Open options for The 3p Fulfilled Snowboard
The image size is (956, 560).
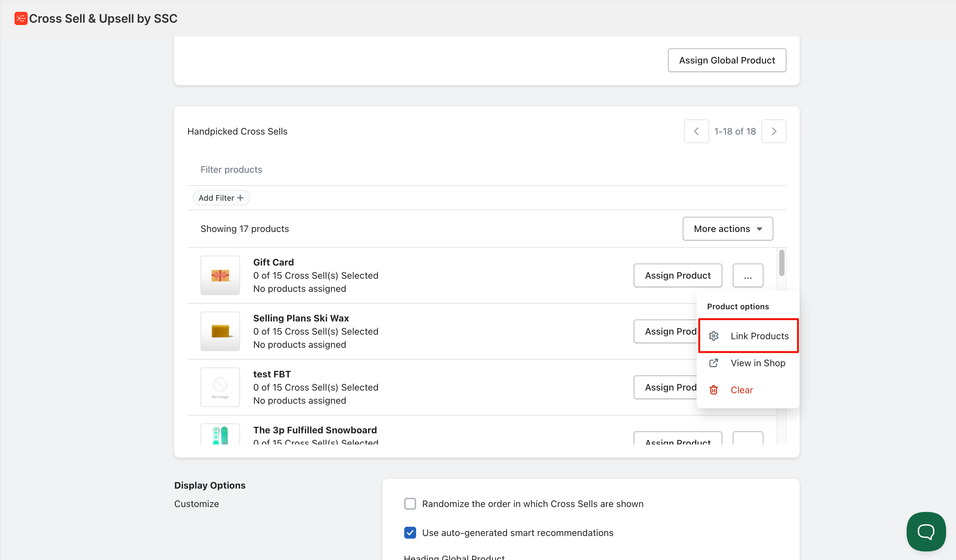(x=747, y=439)
